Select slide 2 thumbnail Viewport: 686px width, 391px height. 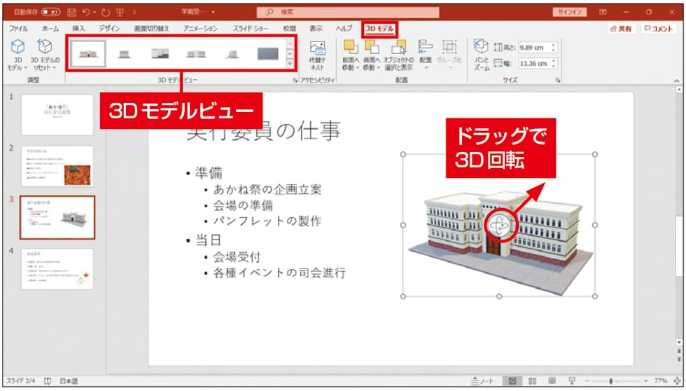[57, 166]
